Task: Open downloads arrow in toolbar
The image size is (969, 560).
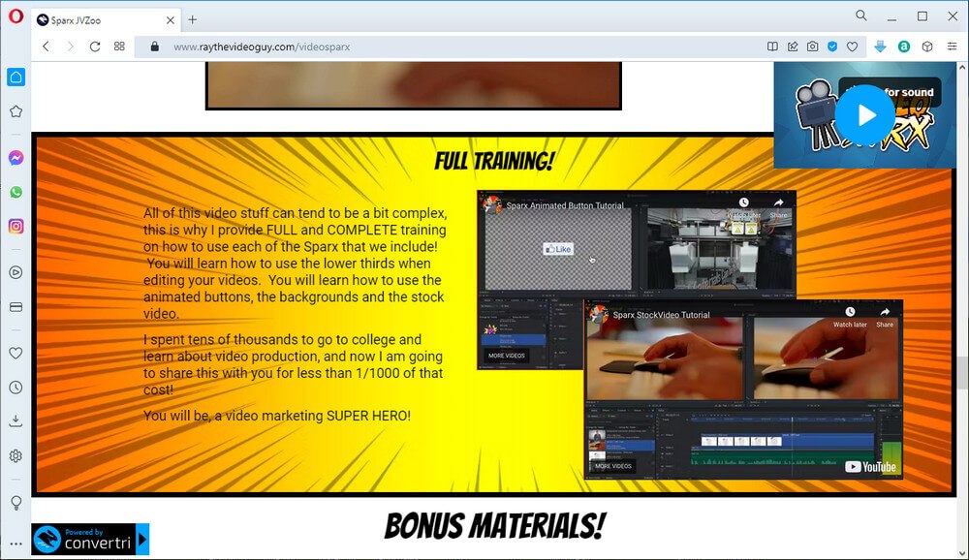Action: click(x=881, y=47)
